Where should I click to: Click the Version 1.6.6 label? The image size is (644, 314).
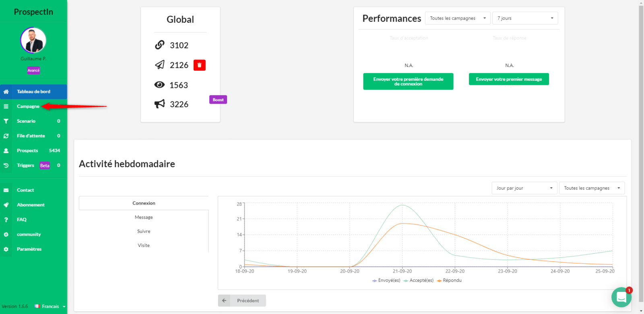(15, 306)
